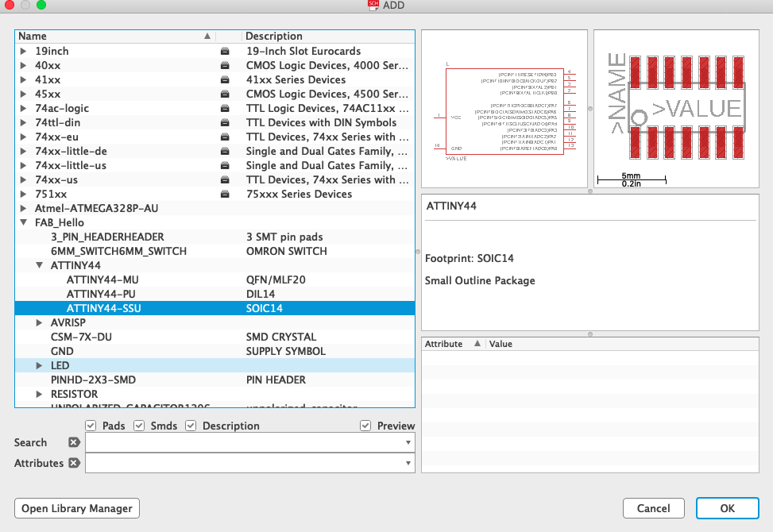Click the library icon beside 74xx-little-us
The width and height of the screenshot is (773, 532).
pyautogui.click(x=225, y=165)
